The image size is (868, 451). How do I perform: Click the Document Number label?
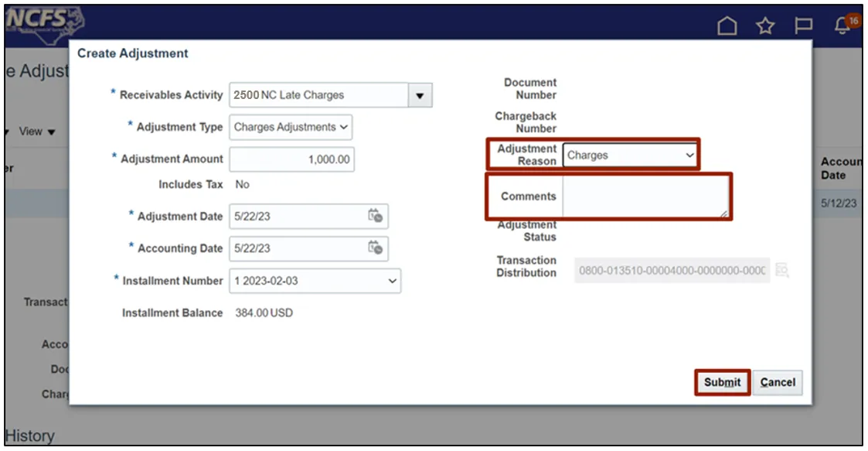point(530,89)
